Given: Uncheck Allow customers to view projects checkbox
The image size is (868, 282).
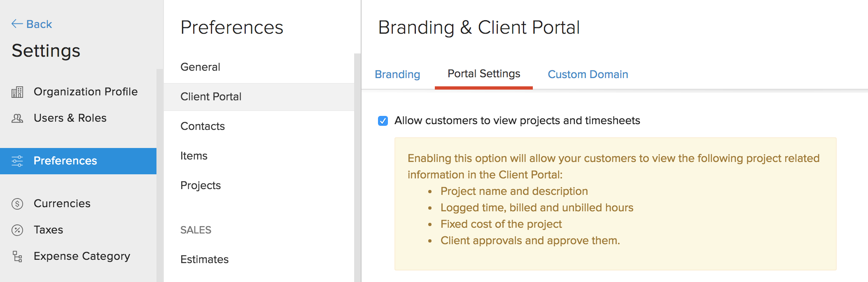Looking at the screenshot, I should 383,121.
